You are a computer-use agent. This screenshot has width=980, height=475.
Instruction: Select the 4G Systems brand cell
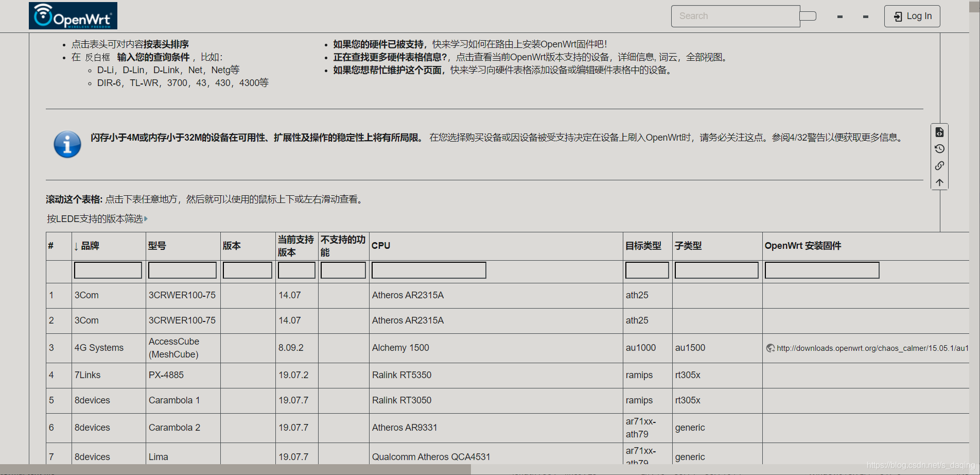[x=109, y=348]
